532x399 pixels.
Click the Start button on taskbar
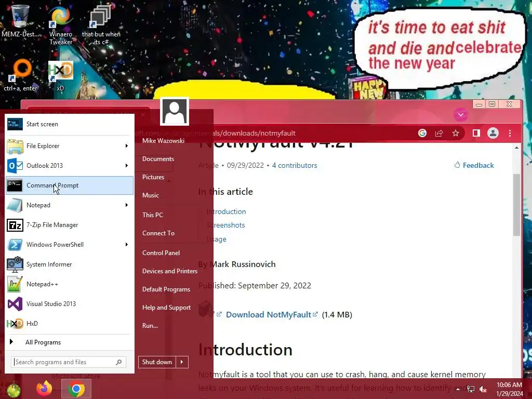point(14,390)
